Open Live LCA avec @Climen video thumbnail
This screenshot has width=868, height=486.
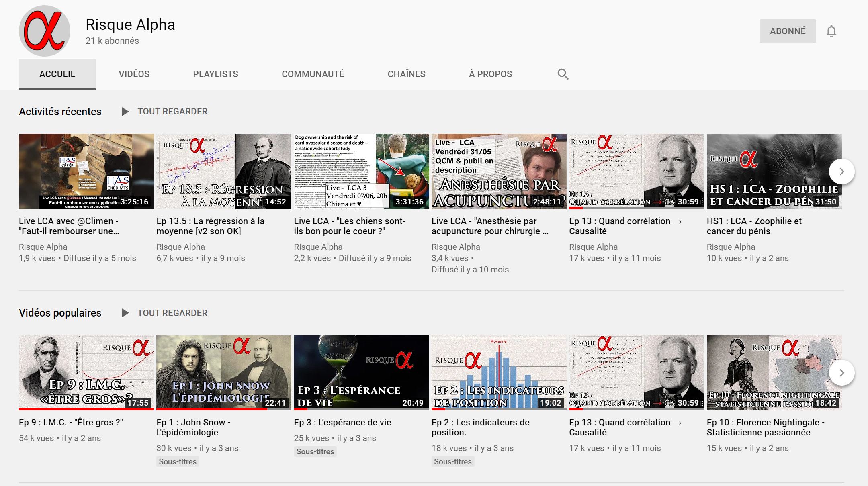(86, 172)
